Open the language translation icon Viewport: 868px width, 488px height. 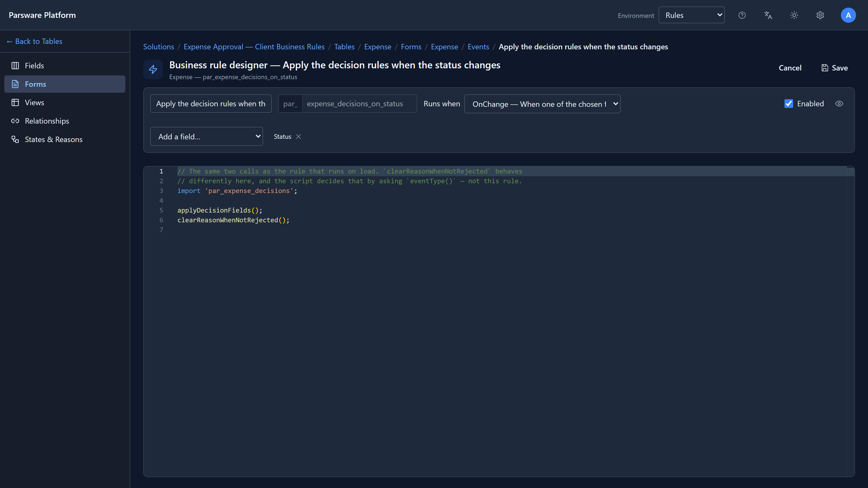768,15
